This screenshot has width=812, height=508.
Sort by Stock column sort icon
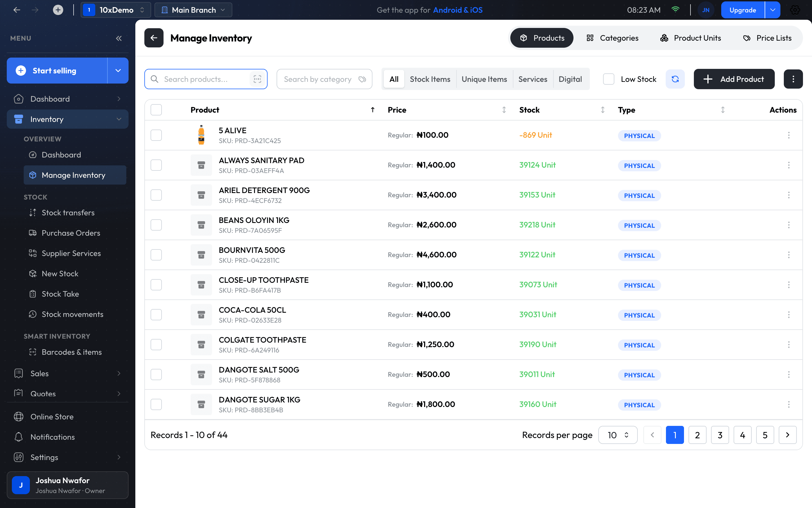pyautogui.click(x=603, y=110)
